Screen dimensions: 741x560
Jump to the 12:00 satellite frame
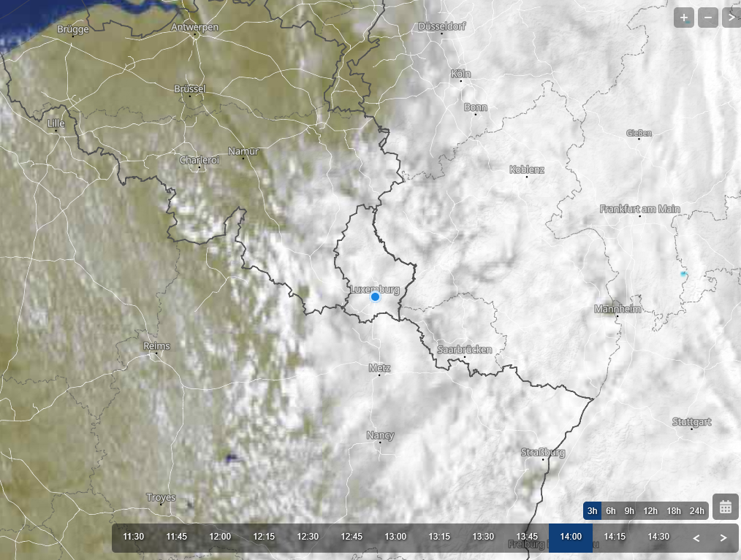pyautogui.click(x=220, y=537)
